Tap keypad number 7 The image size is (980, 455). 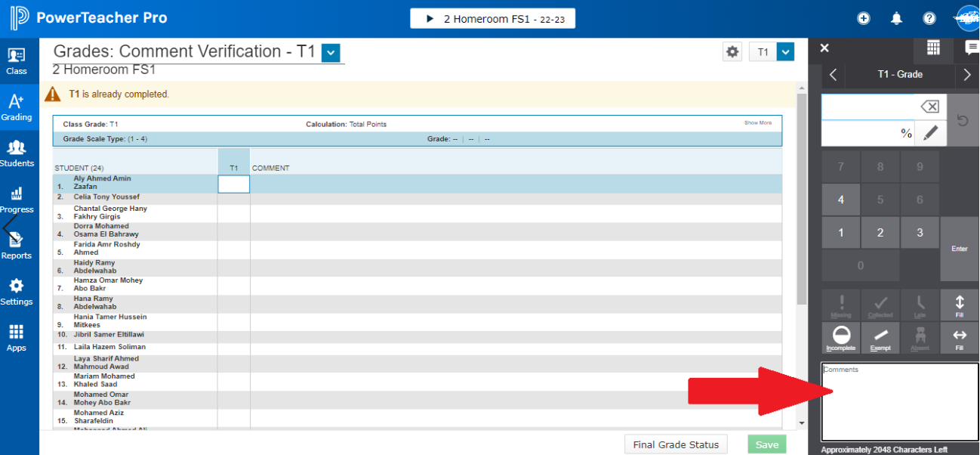[x=841, y=167]
